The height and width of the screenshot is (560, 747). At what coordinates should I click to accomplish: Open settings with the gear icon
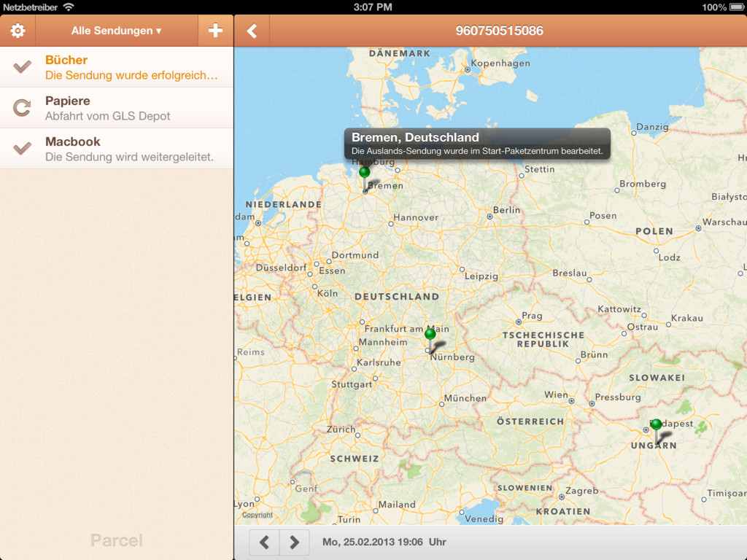coord(18,31)
